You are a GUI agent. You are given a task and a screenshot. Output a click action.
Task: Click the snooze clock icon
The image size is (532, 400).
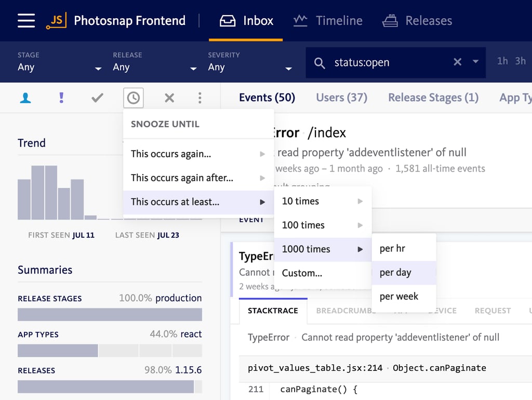tap(134, 98)
